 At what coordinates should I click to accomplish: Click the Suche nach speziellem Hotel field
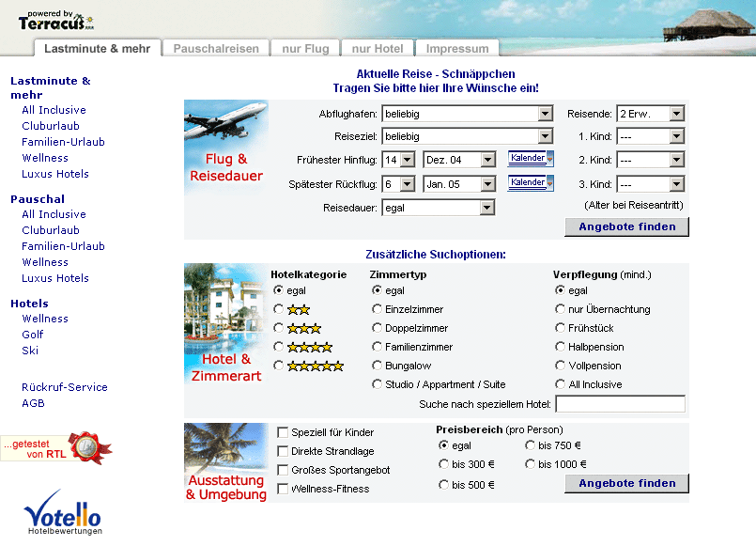point(620,404)
